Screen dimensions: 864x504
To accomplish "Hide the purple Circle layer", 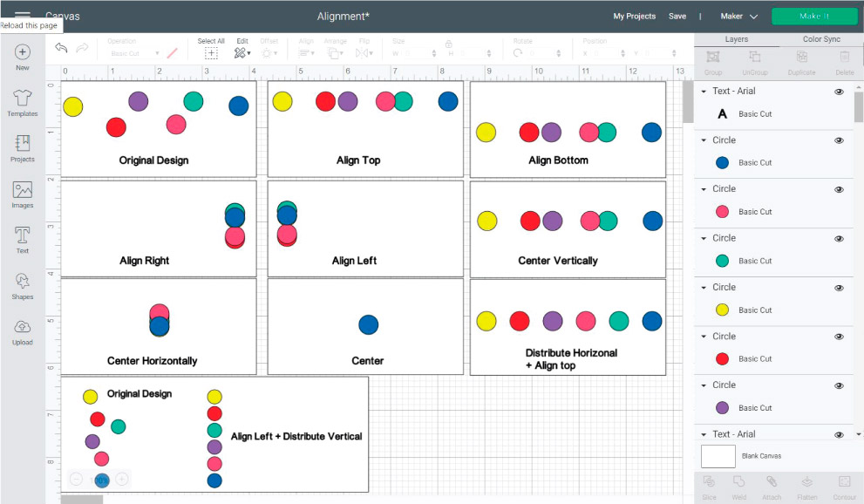I will point(839,385).
